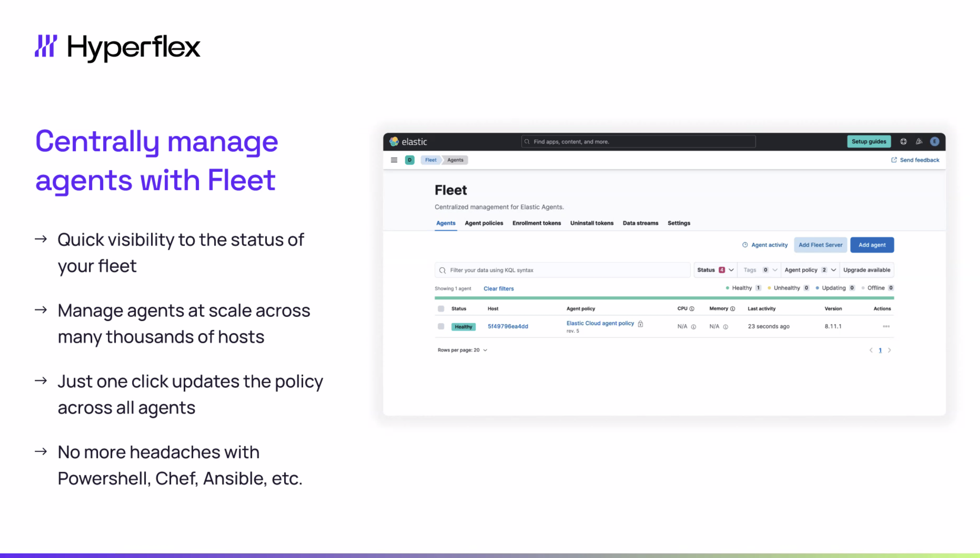Open the help lifebuoy icon
Screen dimensions: 980x558
pos(903,141)
